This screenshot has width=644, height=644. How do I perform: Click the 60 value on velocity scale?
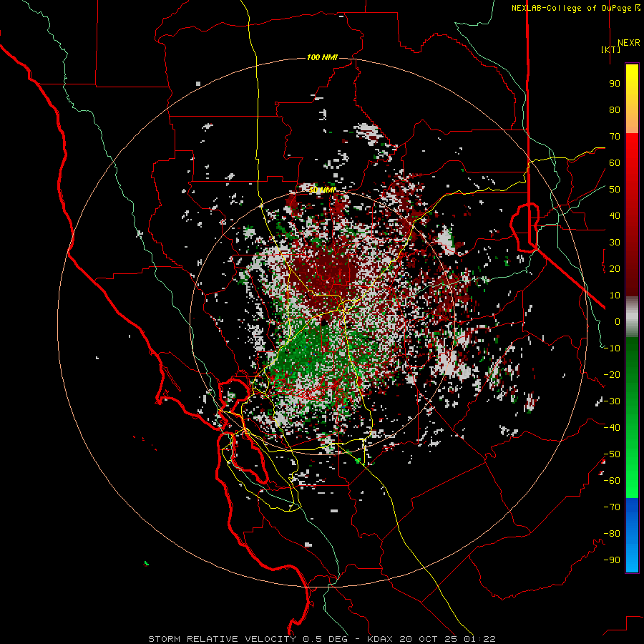(x=615, y=163)
